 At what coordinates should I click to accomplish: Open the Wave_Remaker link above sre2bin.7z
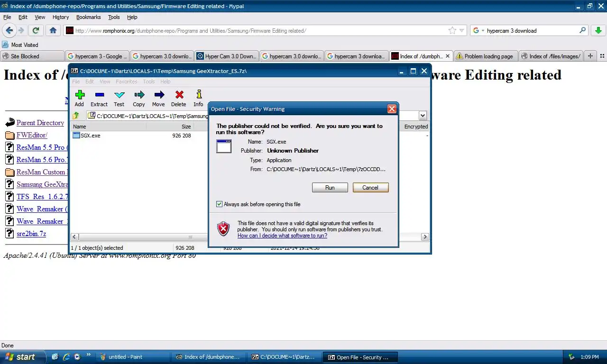coord(42,221)
